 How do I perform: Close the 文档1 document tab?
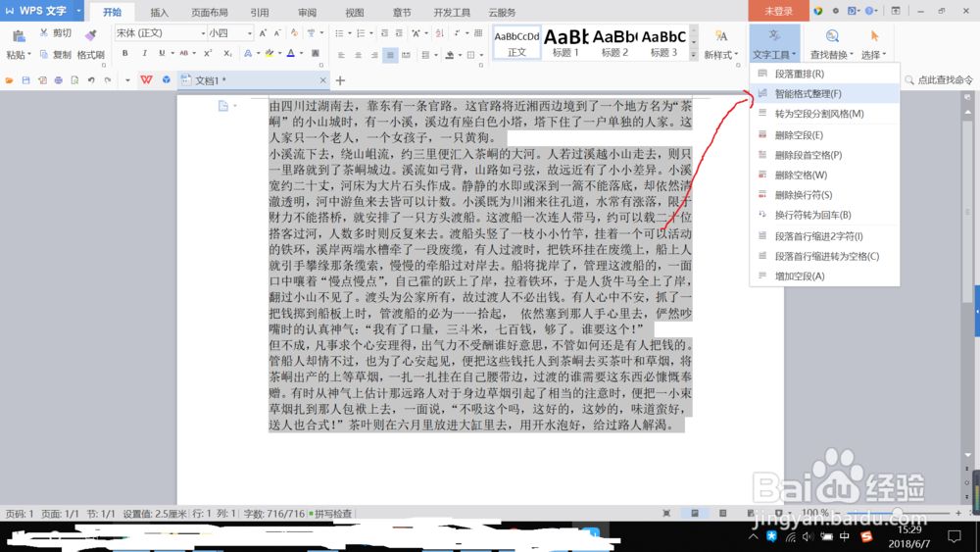click(x=322, y=80)
